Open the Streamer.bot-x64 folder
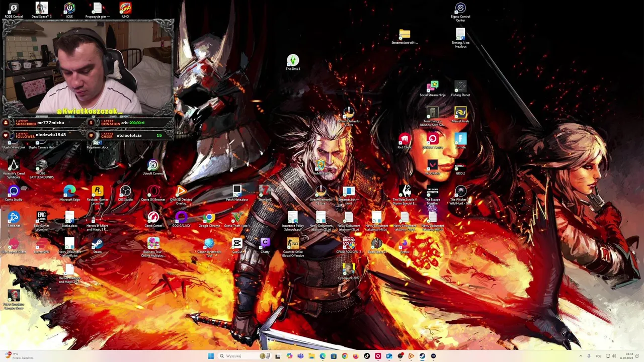Screen dimensions: 644x362 point(405,37)
